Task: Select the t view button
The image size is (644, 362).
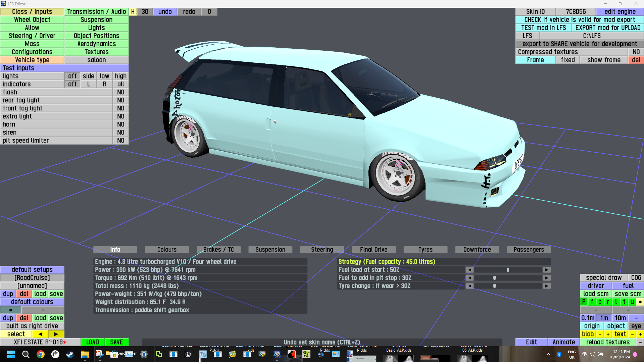Action: [x=624, y=302]
